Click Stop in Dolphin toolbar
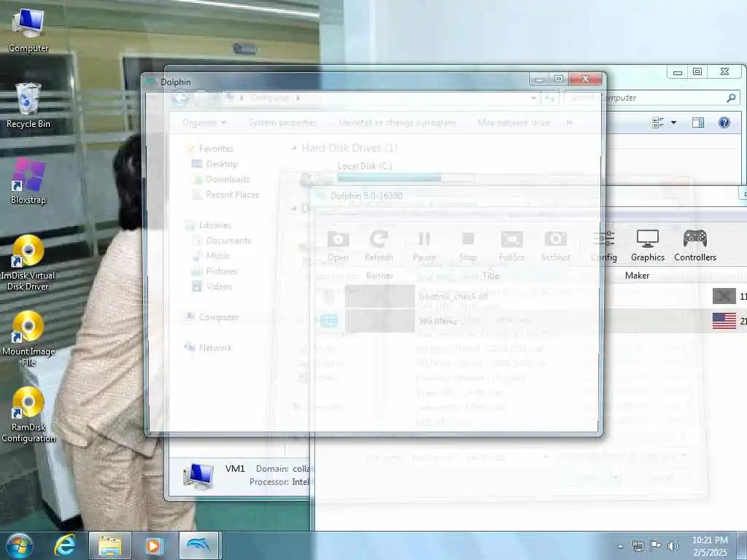Image resolution: width=747 pixels, height=560 pixels. coord(468,246)
